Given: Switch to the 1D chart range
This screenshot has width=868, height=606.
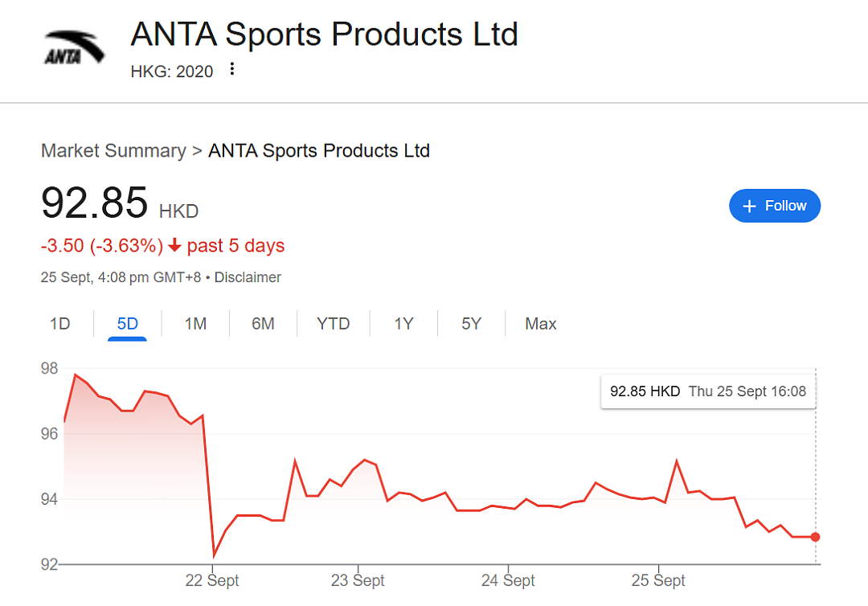Looking at the screenshot, I should pyautogui.click(x=59, y=324).
